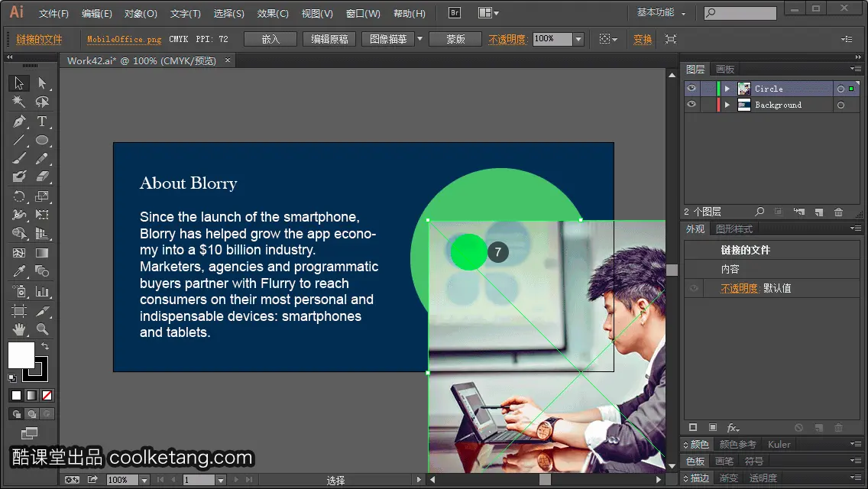Image resolution: width=868 pixels, height=489 pixels.
Task: Select the Magic Wand tool
Action: (x=19, y=102)
